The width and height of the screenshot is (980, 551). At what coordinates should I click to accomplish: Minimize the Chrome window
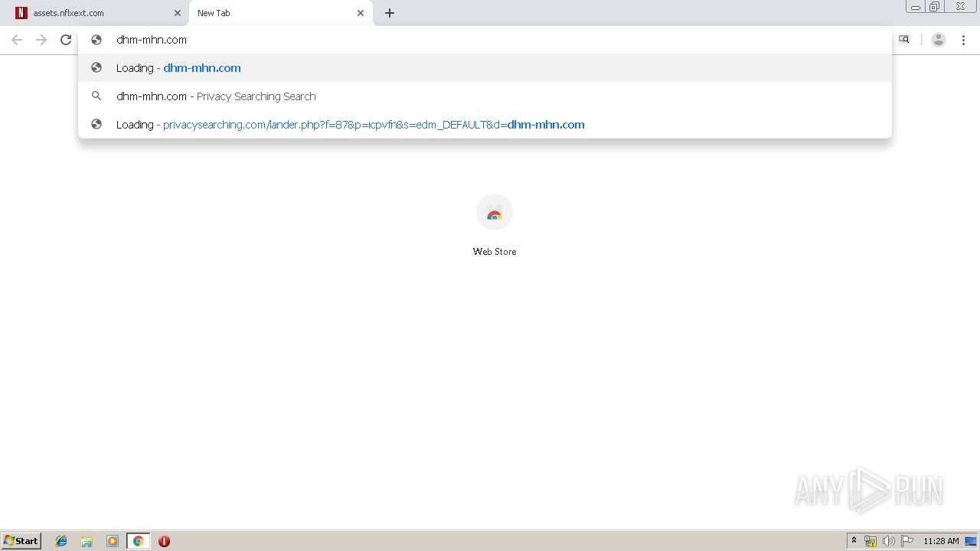(x=916, y=7)
